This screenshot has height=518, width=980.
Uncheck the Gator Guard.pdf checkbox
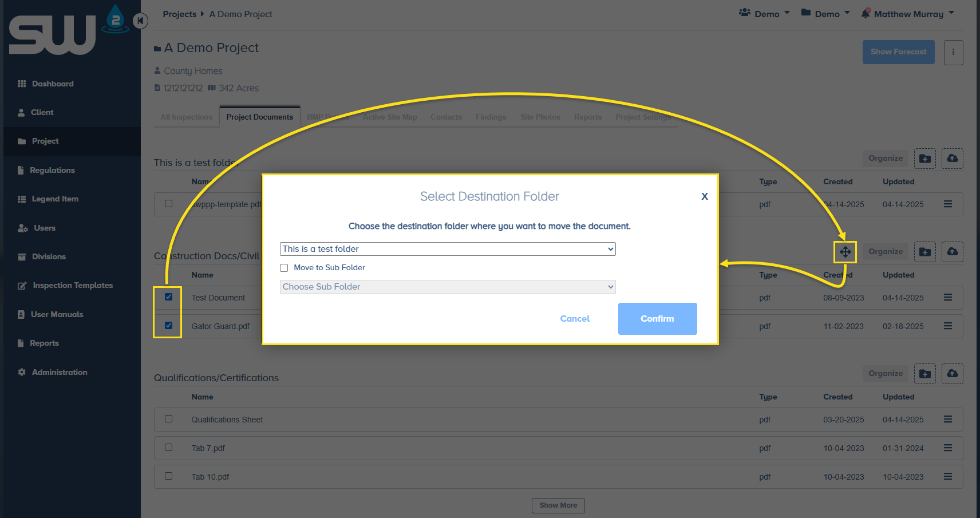tap(168, 326)
